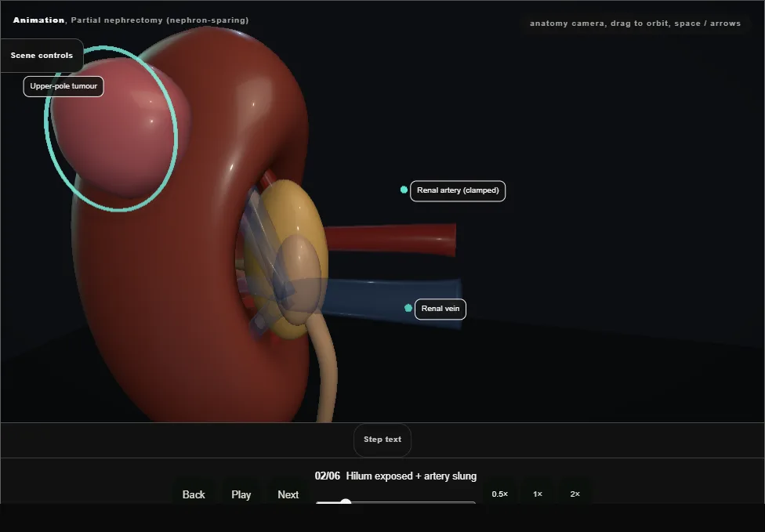The height and width of the screenshot is (532, 765).
Task: Start the animation with Play
Action: click(x=241, y=494)
